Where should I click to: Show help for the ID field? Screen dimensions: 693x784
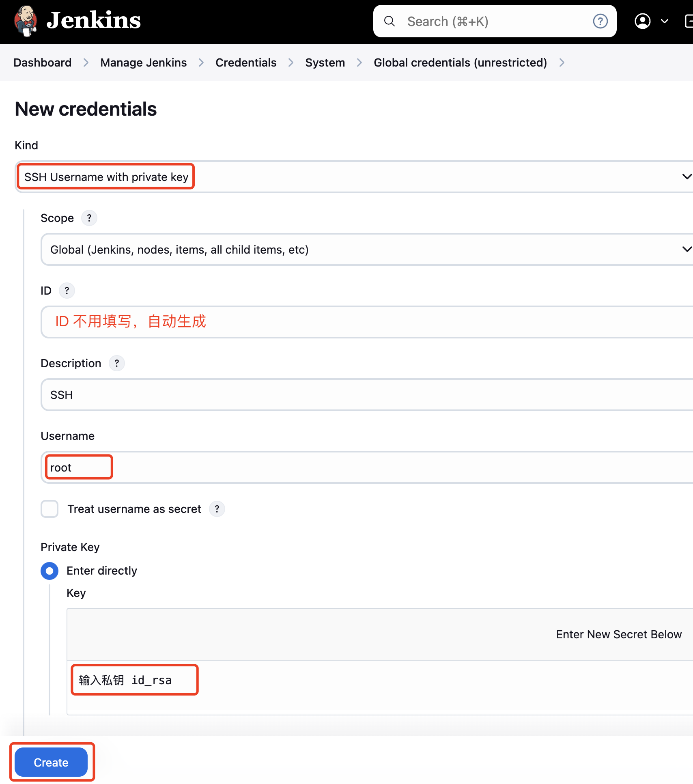click(67, 291)
